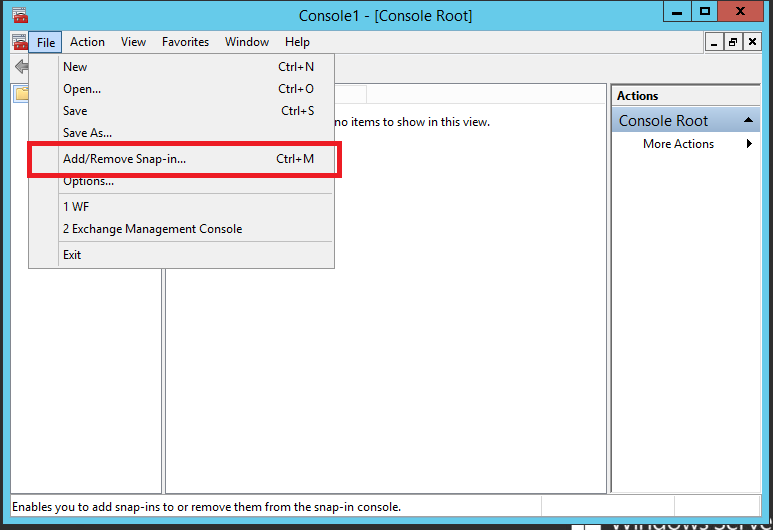The image size is (773, 530).
Task: Close the inner Console Root child window
Action: [751, 42]
